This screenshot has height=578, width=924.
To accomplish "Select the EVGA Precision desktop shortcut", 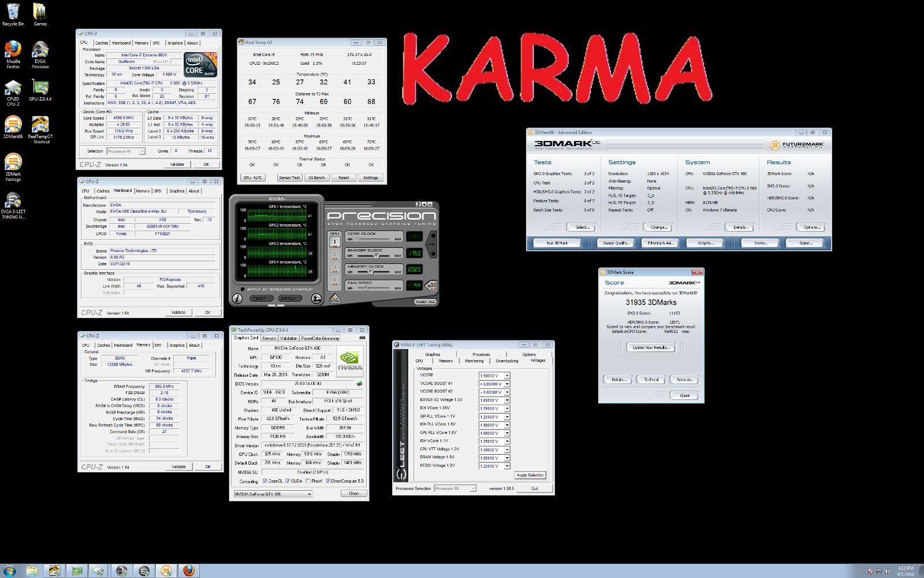I will coord(40,55).
